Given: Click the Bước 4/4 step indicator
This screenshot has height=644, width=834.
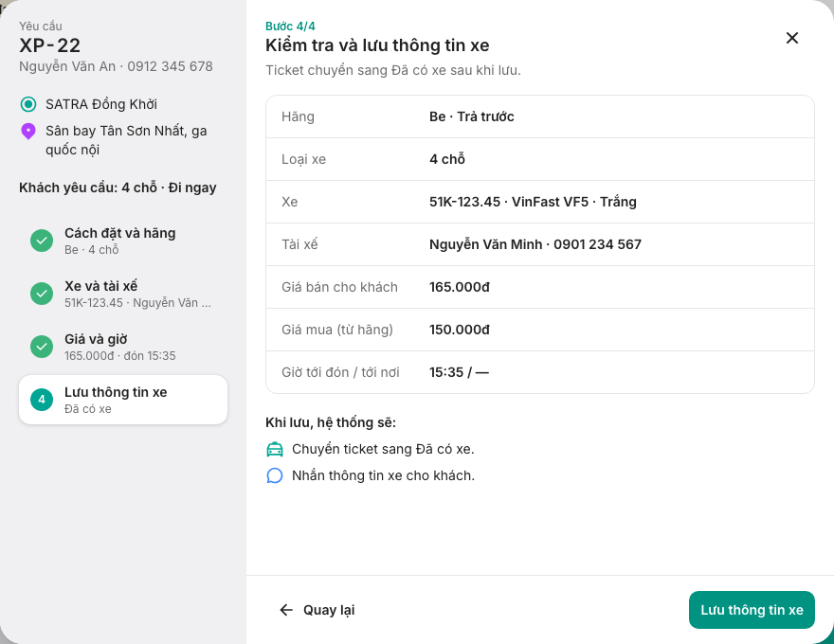Looking at the screenshot, I should (x=290, y=26).
